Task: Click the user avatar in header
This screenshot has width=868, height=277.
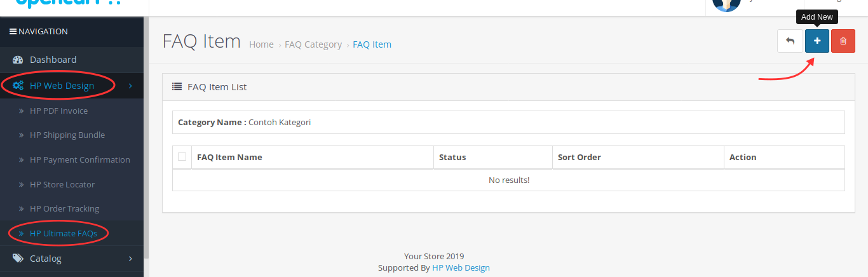Action: pyautogui.click(x=726, y=5)
